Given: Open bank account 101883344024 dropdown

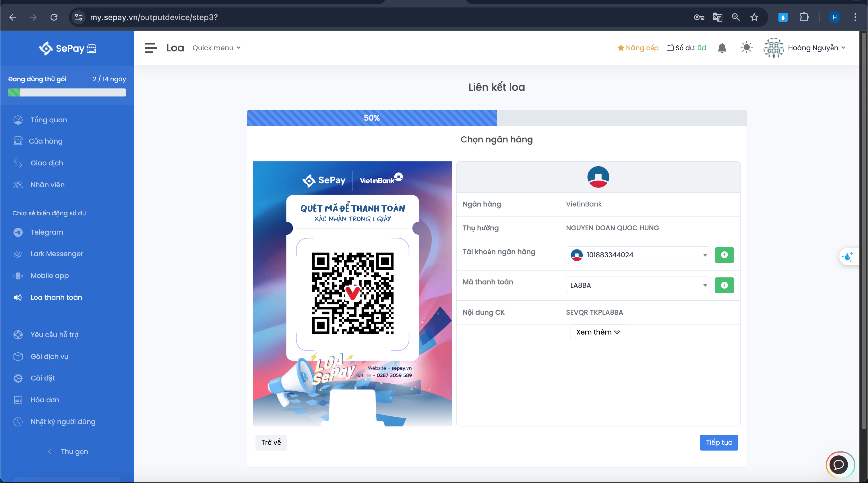Looking at the screenshot, I should pyautogui.click(x=638, y=255).
